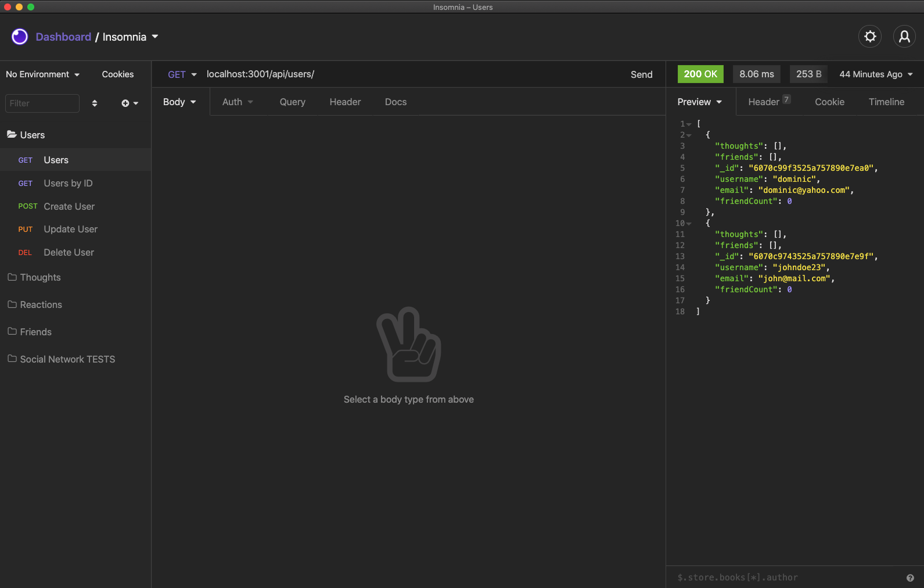The image size is (924, 588).
Task: Select the POST Create User request
Action: pyautogui.click(x=75, y=206)
